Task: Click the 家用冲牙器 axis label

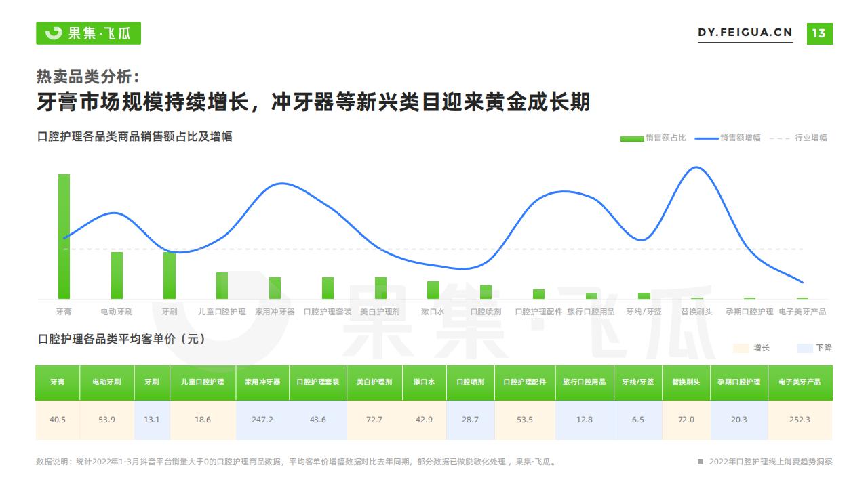Action: pyautogui.click(x=275, y=312)
